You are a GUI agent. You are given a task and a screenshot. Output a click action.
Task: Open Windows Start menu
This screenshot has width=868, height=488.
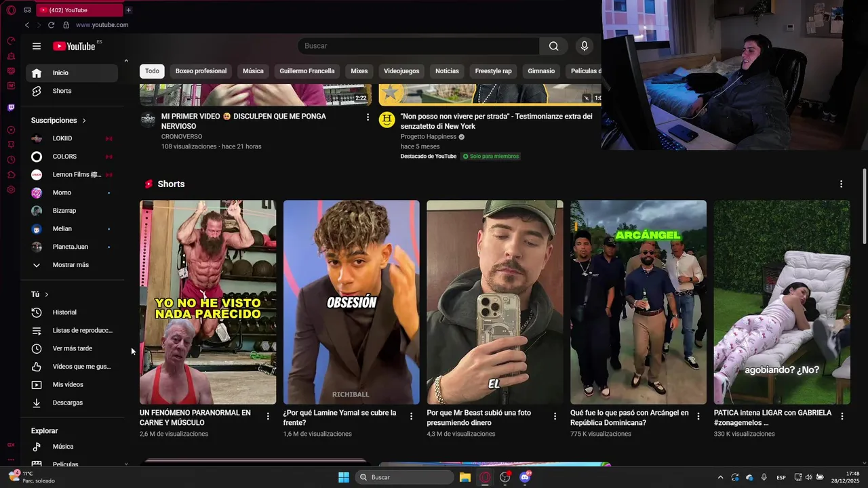coord(344,477)
